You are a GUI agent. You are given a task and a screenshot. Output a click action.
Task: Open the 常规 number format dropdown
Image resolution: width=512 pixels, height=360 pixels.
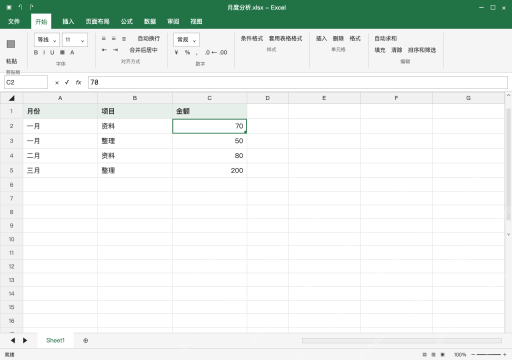point(186,40)
